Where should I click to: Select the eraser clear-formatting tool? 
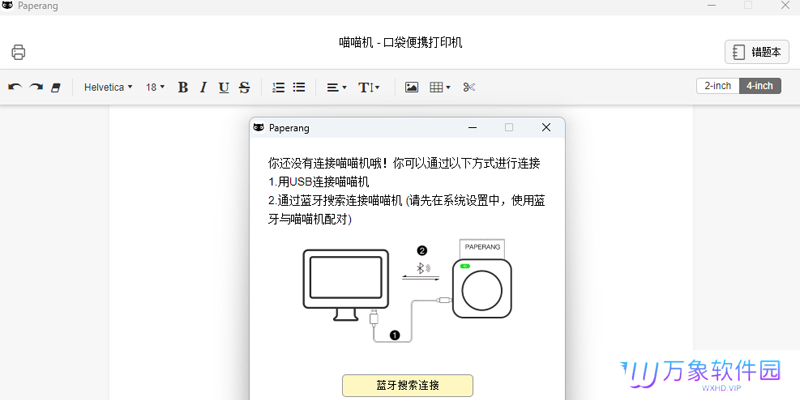(56, 88)
